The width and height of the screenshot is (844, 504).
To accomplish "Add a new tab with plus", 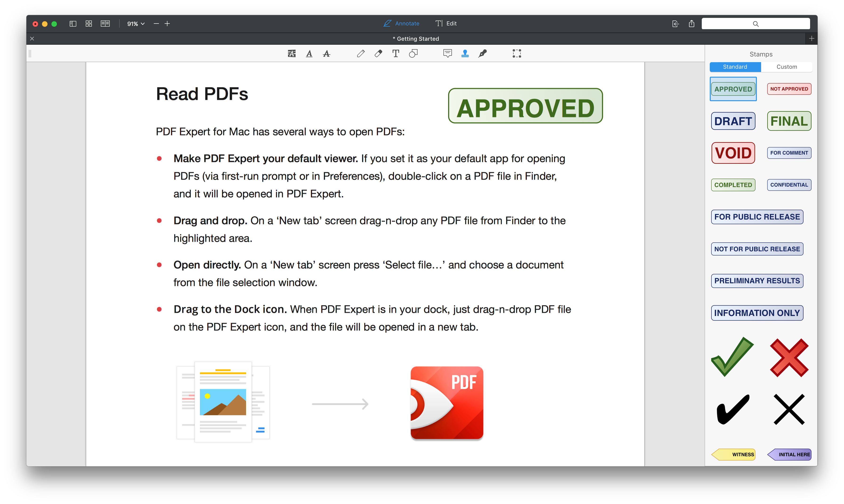I will pyautogui.click(x=812, y=38).
